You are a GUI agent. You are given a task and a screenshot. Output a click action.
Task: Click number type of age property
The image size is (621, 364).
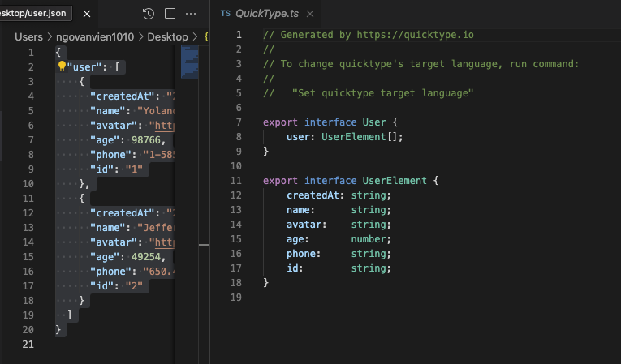(368, 239)
